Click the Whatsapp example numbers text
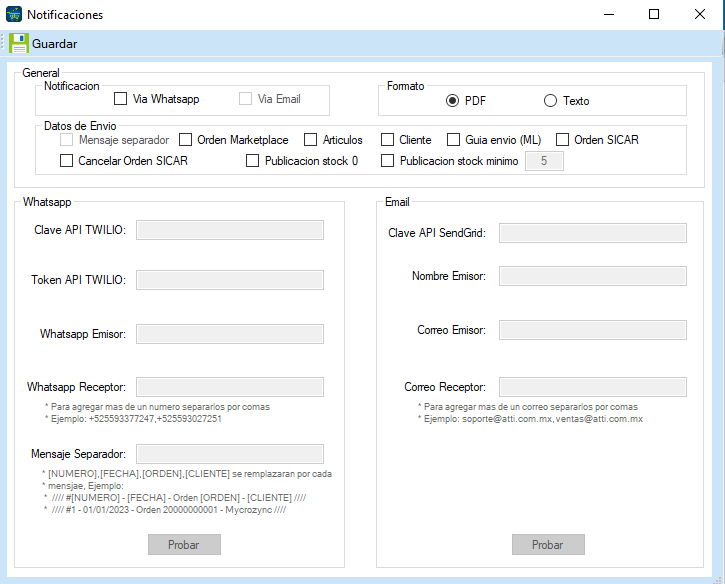Screen dimensions: 725x584 point(133,419)
